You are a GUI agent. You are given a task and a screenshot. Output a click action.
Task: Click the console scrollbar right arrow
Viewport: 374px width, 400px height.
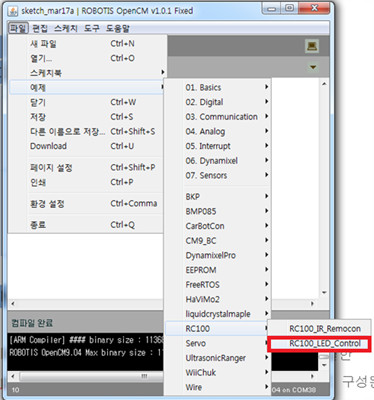click(312, 377)
